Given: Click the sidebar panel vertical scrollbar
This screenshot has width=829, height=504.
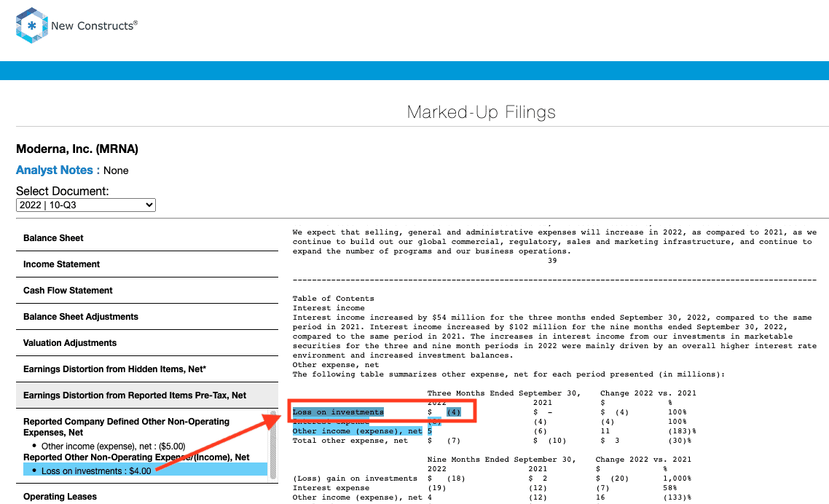Looking at the screenshot, I should click(x=273, y=445).
